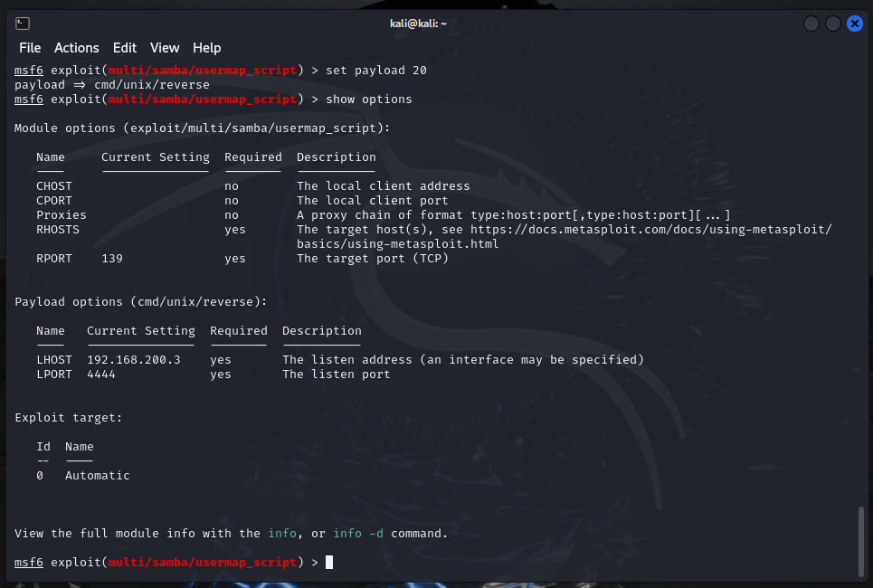Open the Help menu
The height and width of the screenshot is (588, 873).
click(x=207, y=48)
